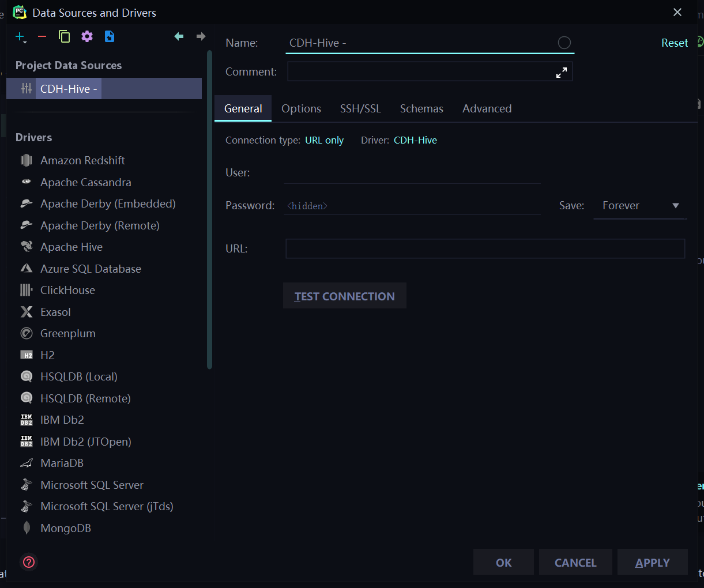Click the Cancel button

click(x=575, y=562)
